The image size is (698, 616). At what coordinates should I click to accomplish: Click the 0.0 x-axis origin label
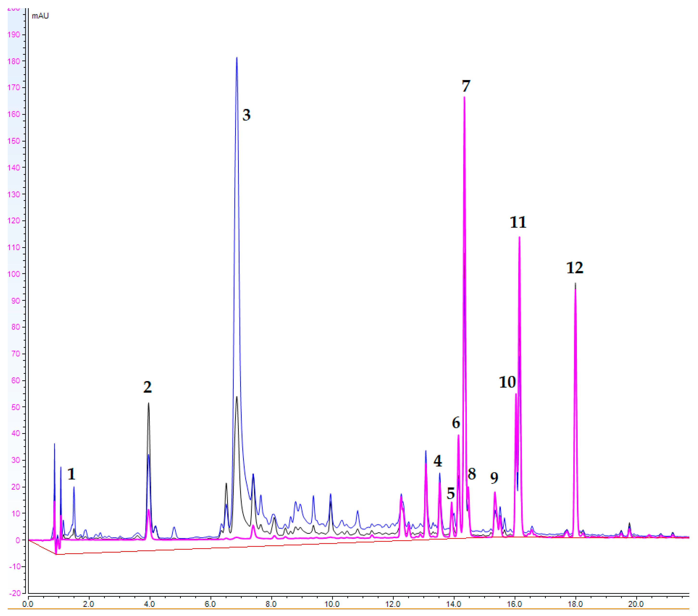point(28,604)
